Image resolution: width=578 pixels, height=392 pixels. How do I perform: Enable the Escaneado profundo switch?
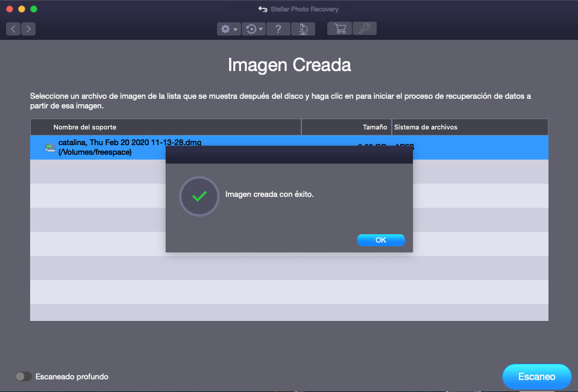[x=24, y=376]
